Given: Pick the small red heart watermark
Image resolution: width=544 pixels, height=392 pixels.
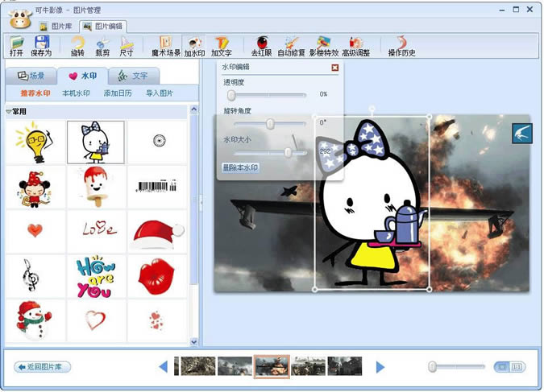Looking at the screenshot, I should pyautogui.click(x=35, y=230).
